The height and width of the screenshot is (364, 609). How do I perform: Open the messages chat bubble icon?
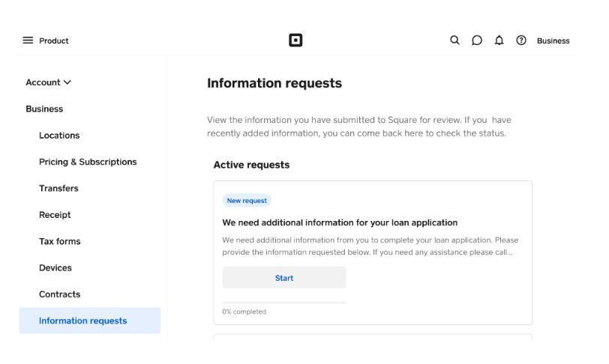[476, 40]
